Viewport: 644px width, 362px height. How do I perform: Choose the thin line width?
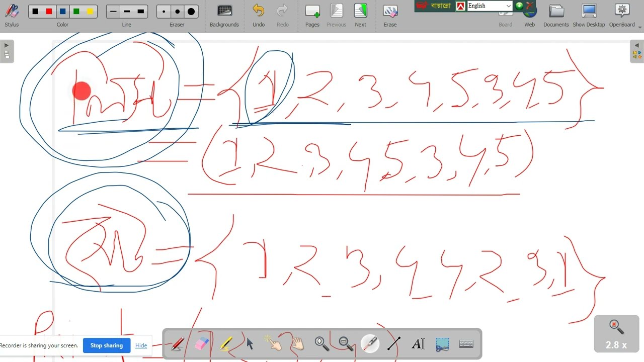click(x=113, y=12)
